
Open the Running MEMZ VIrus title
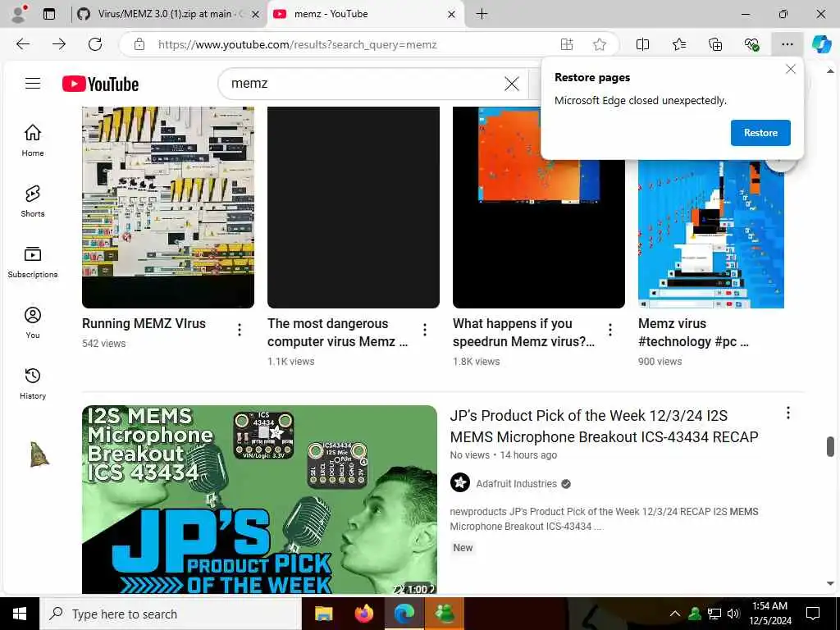pos(144,323)
